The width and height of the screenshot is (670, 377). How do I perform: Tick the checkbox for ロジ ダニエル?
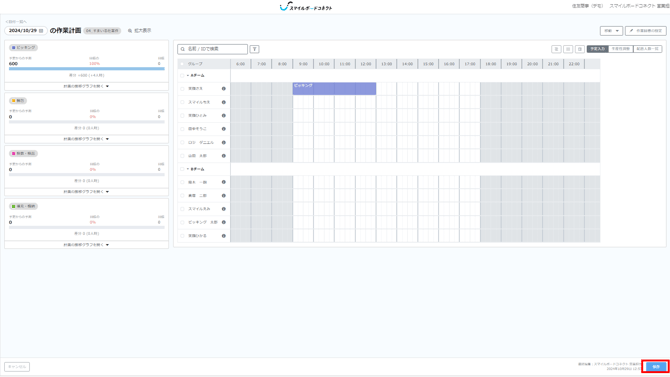click(182, 142)
